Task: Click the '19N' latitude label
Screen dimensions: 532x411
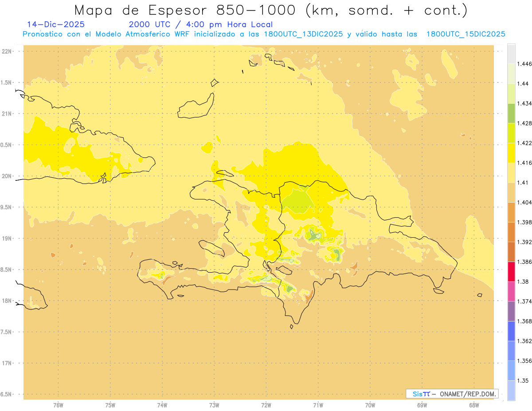Action: (x=7, y=239)
